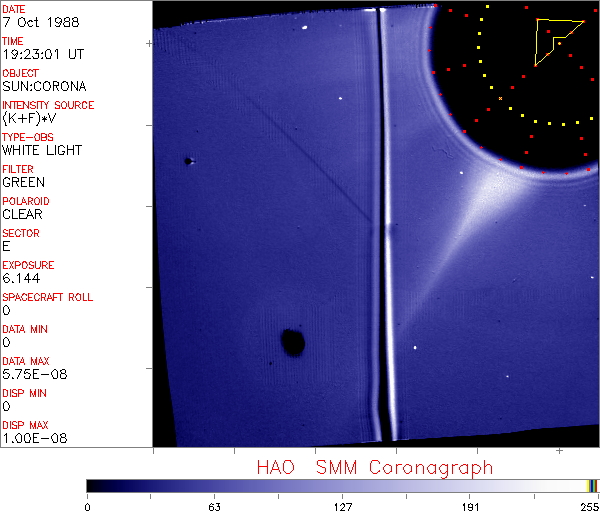
Task: Click the GREEN filter value
Action: click(x=22, y=183)
